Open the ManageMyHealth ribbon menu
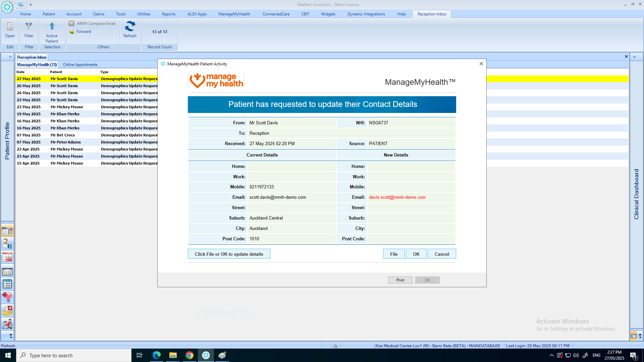This screenshot has height=362, width=644. pyautogui.click(x=234, y=14)
